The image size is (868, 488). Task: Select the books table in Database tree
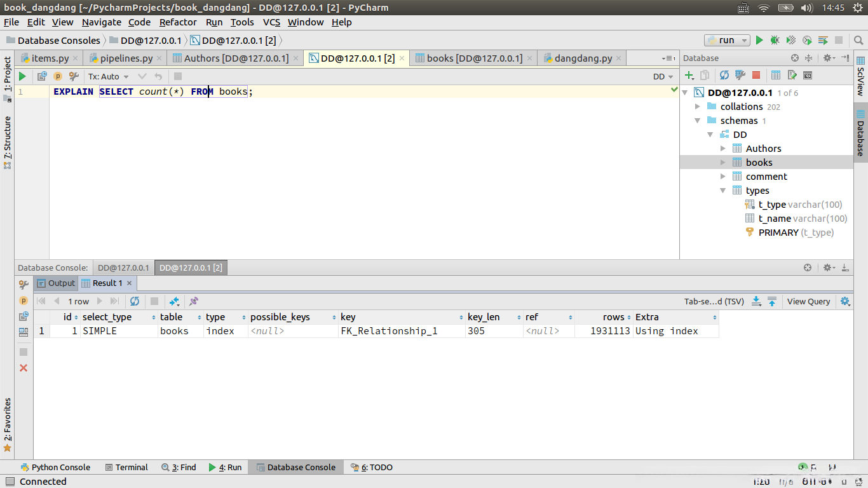pyautogui.click(x=759, y=163)
